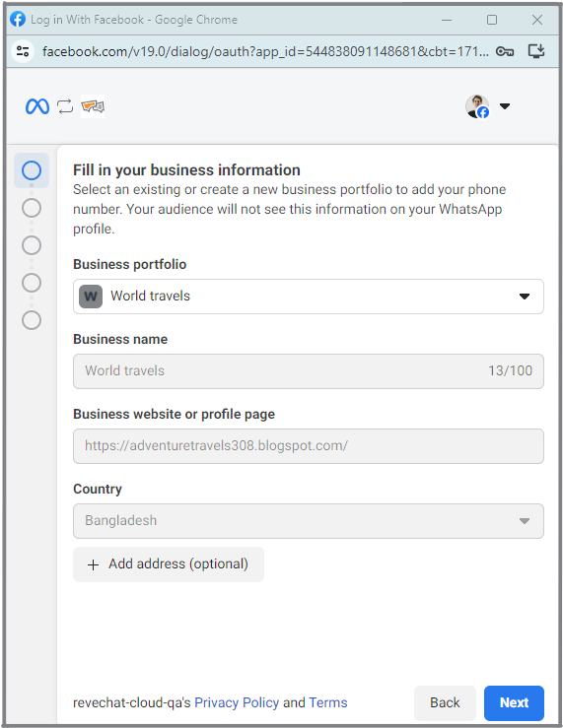
Task: Click the orange chat bubbles app icon
Action: pyautogui.click(x=93, y=106)
